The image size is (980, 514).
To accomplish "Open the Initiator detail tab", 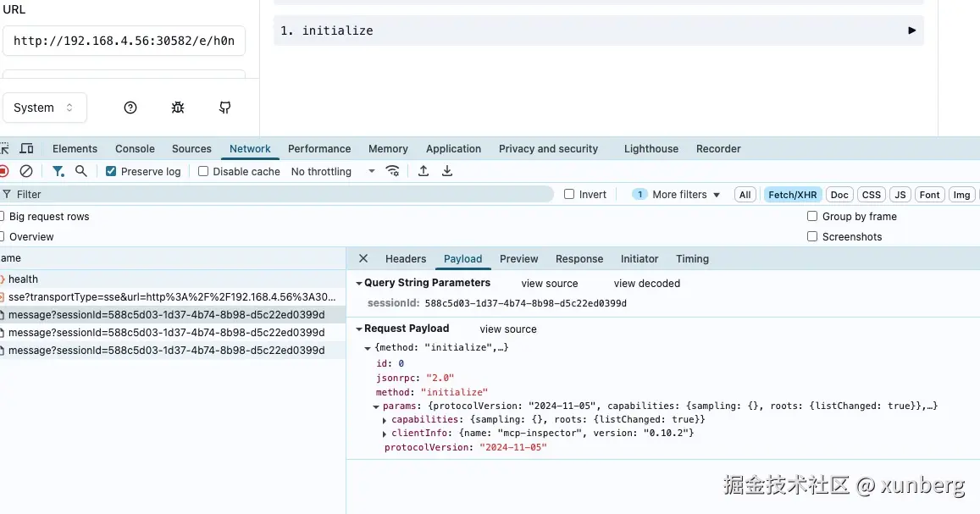I will click(639, 258).
